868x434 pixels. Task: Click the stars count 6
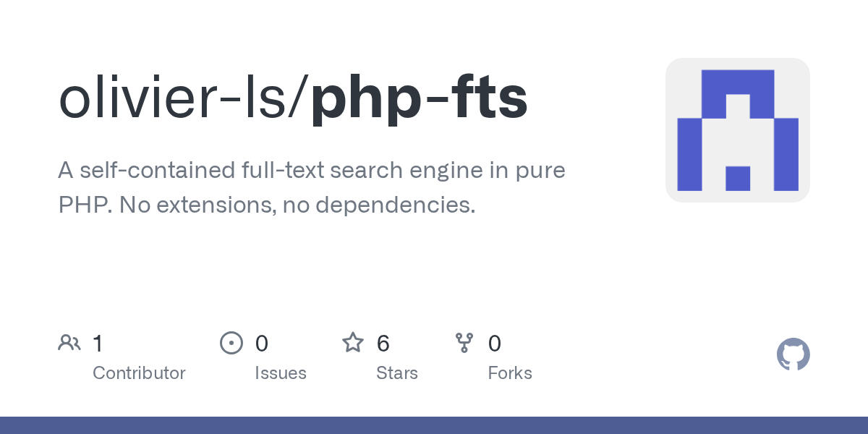click(x=383, y=344)
